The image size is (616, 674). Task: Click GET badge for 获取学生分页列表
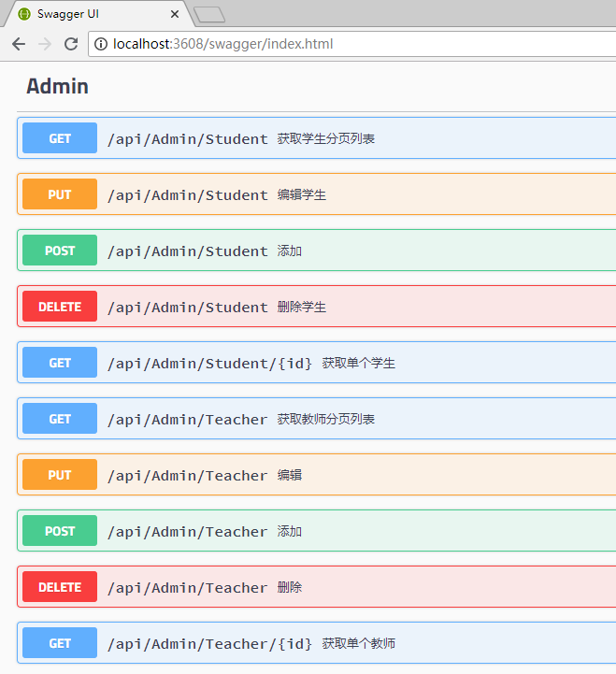(x=60, y=138)
